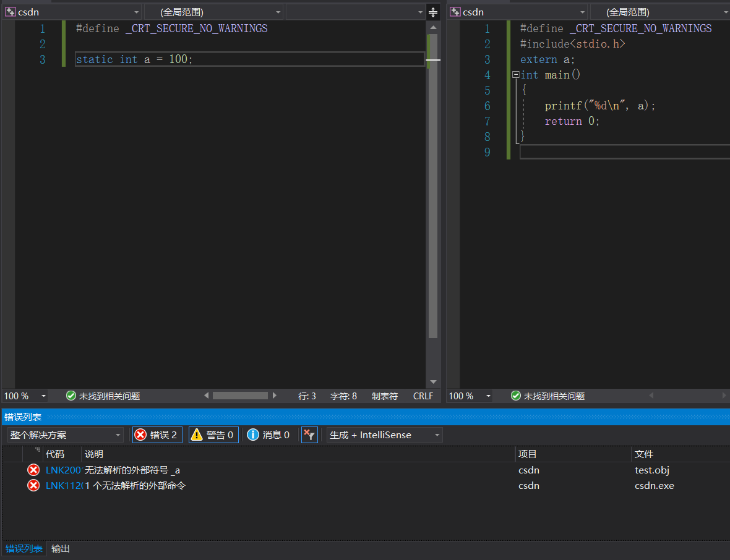Click the empty line 9 in right editor

coord(625,151)
